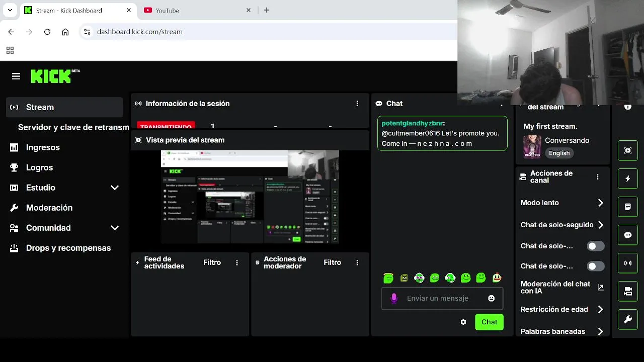Click the Vista previa del stream header icon
Screen dimensions: 644x362
point(138,140)
